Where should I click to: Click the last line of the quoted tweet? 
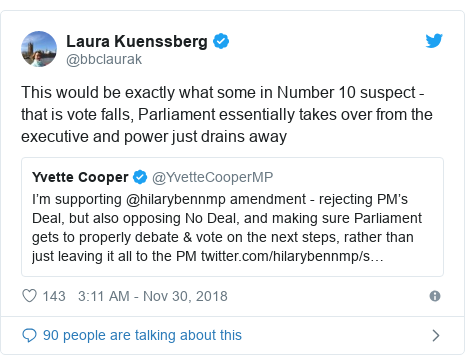[208, 256]
